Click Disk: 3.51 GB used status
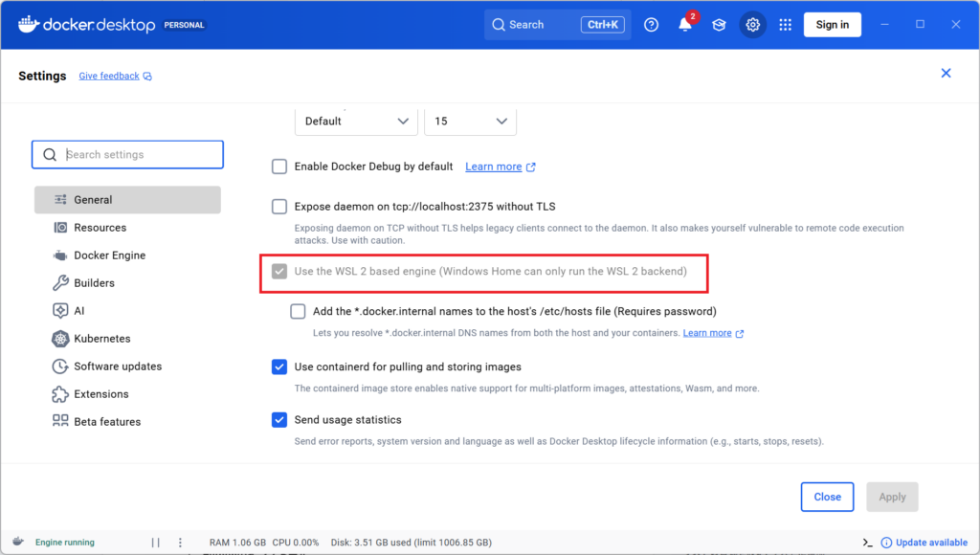Image resolution: width=980 pixels, height=555 pixels. pos(412,543)
